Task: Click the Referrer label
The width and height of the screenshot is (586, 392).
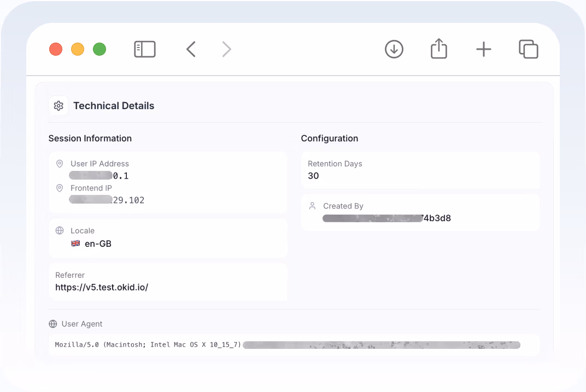Action: (70, 275)
